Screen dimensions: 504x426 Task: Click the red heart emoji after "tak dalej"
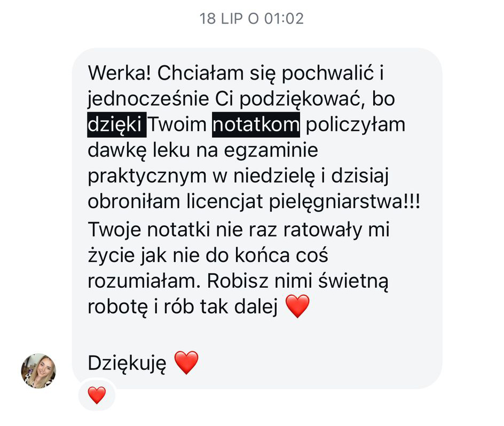click(297, 306)
